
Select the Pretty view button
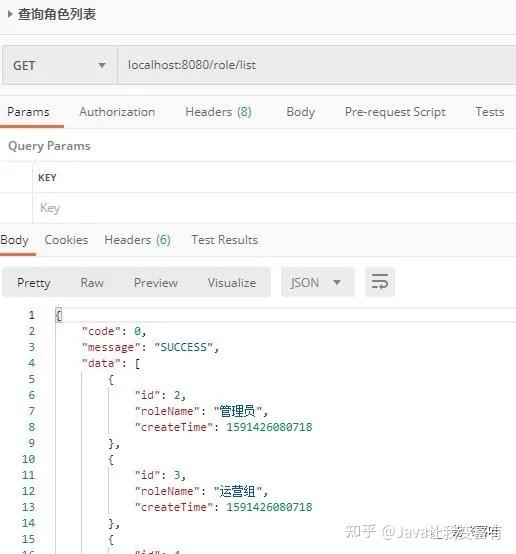34,283
